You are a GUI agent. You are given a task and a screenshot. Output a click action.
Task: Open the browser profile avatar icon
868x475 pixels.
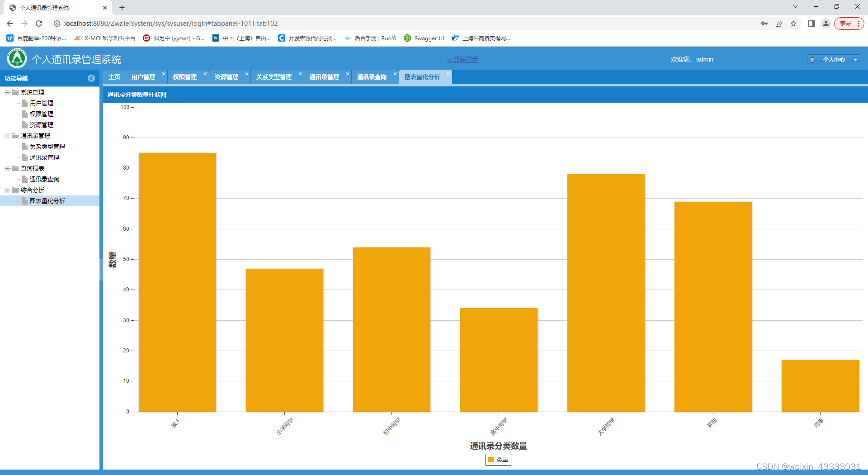click(x=826, y=24)
